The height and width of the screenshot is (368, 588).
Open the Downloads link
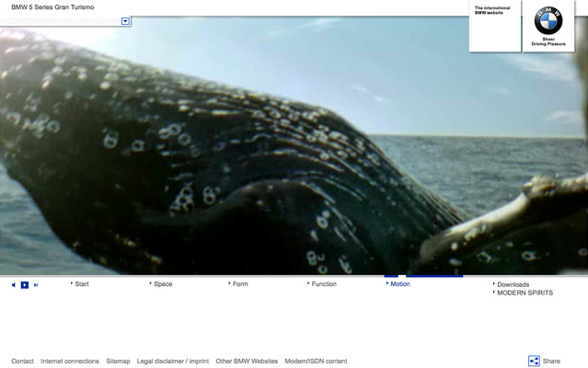pos(513,284)
